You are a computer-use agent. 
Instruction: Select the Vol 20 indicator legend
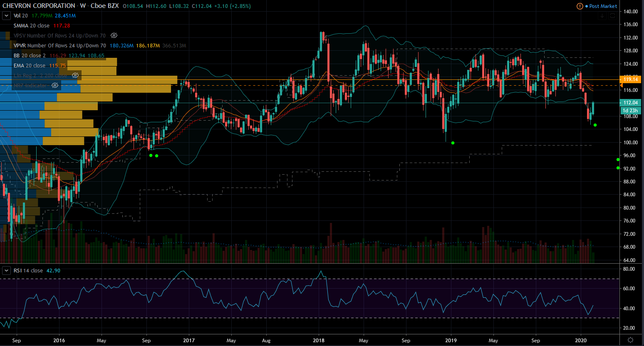pos(21,16)
